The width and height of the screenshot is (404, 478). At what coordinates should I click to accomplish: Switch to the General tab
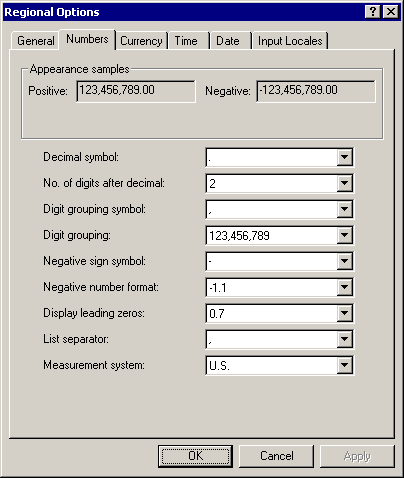[35, 41]
